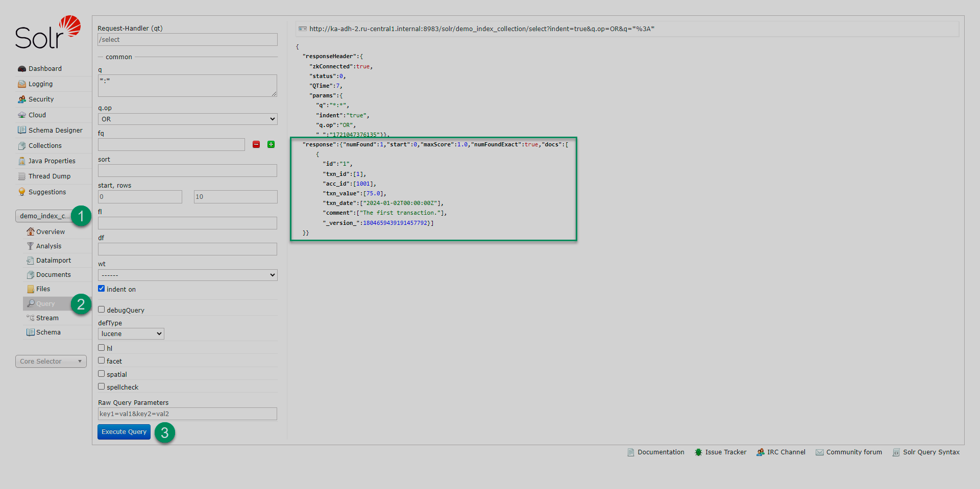Click the Community forum envelope icon
Screen dimensions: 980x489
pos(820,452)
